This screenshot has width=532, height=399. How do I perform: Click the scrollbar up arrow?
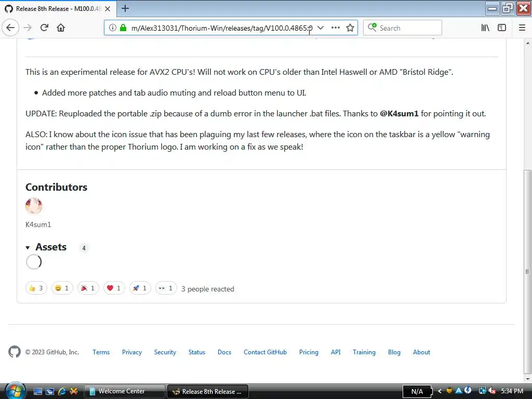point(527,43)
